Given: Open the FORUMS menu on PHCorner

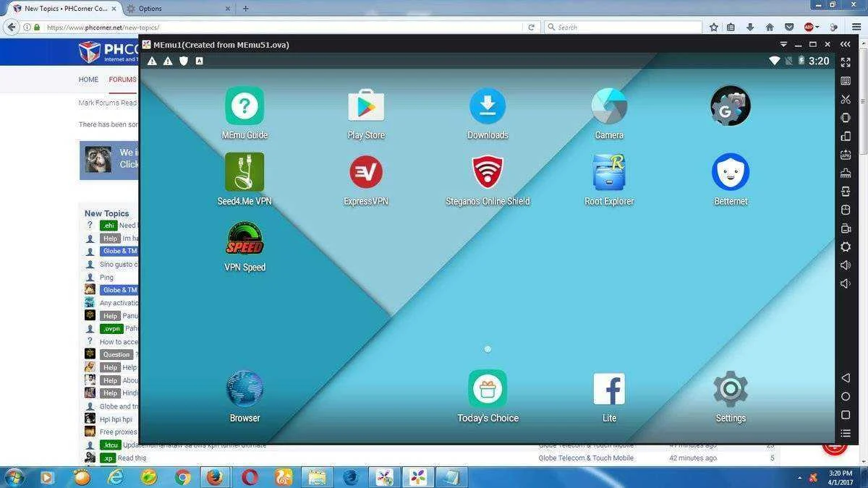Looking at the screenshot, I should coord(122,80).
